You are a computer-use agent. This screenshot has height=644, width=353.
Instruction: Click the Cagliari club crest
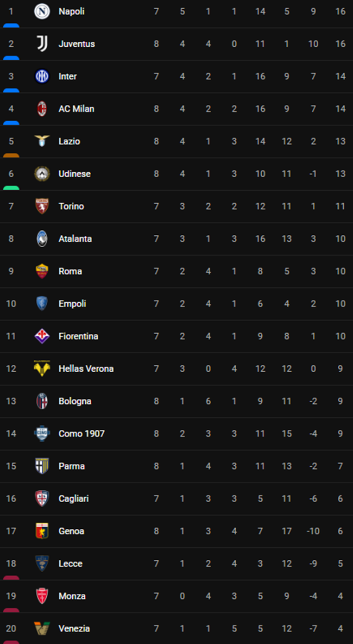pyautogui.click(x=42, y=498)
